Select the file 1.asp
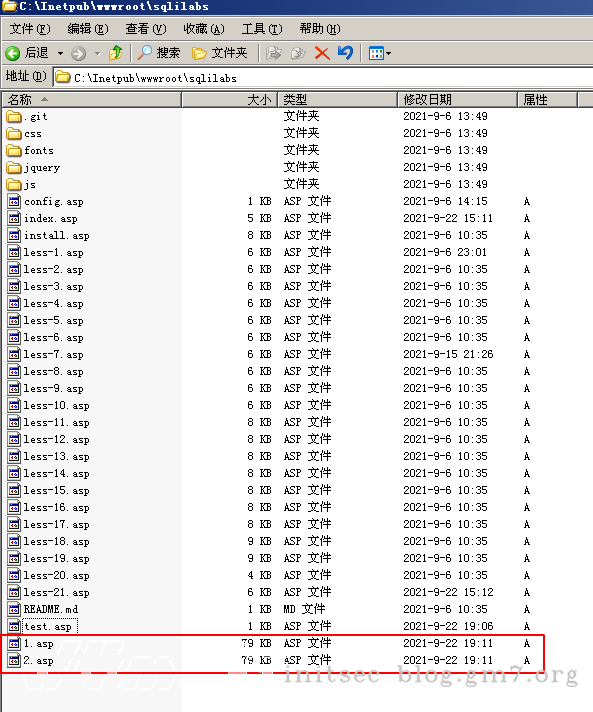Viewport: 593px width, 712px height. click(38, 643)
